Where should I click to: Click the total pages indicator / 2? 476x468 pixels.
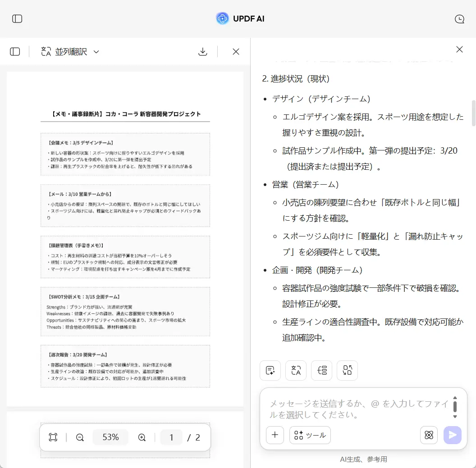tap(193, 437)
